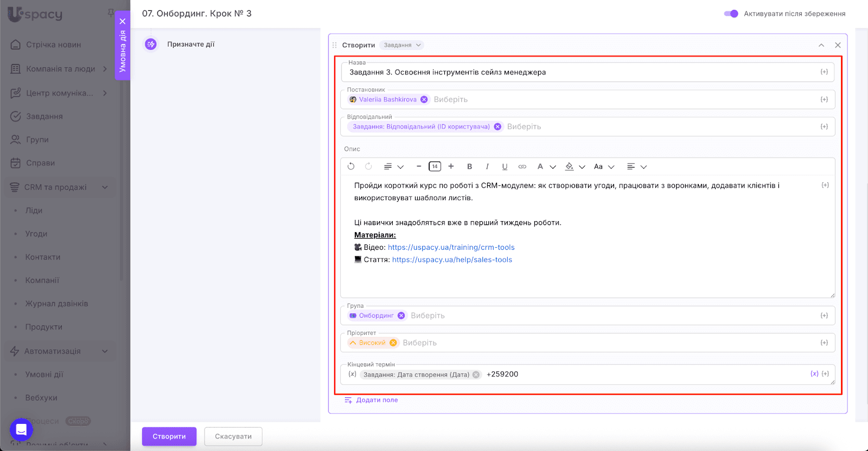
Task: Click the purple Створити button
Action: tap(169, 436)
